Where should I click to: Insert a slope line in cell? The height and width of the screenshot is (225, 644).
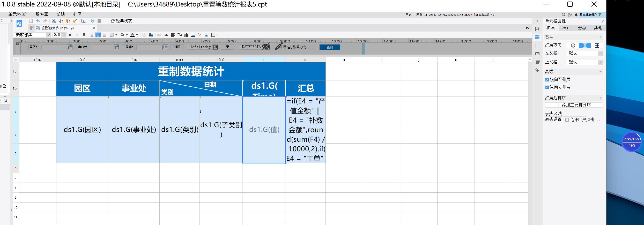(200, 35)
